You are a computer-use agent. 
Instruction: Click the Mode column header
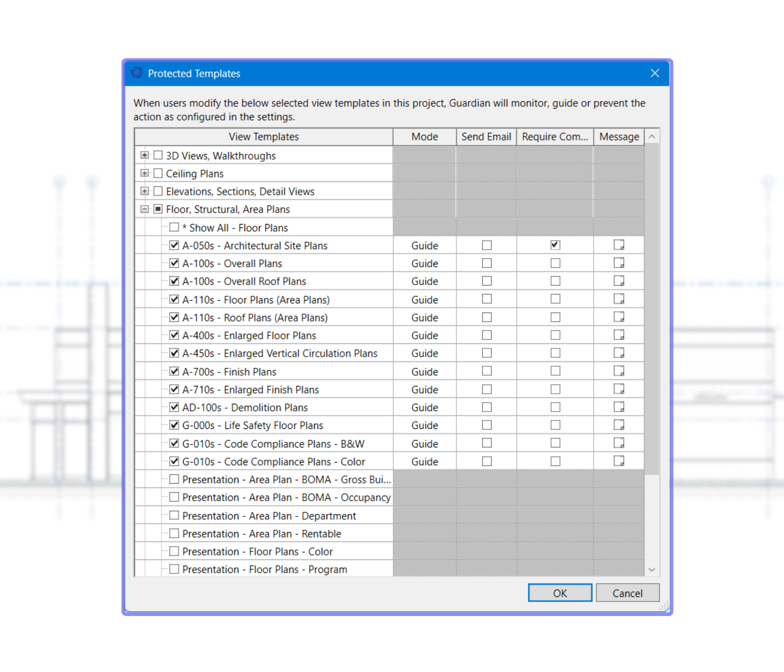(x=424, y=136)
